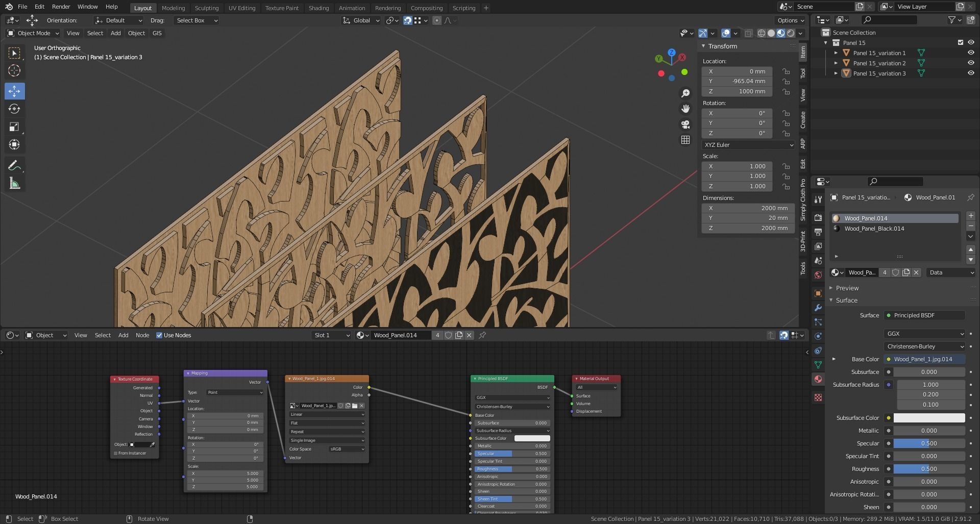Viewport: 980px width, 524px height.
Task: Toggle camera view icon in viewport
Action: pos(685,124)
